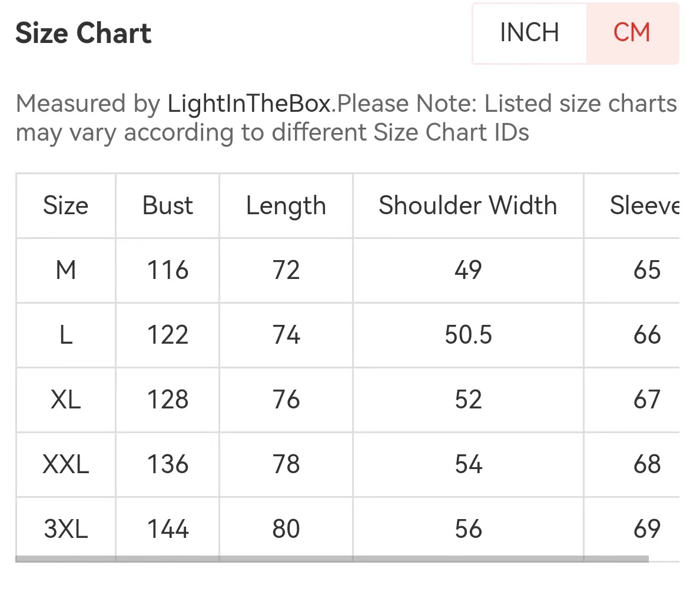Click the 116 bust value for M
Image resolution: width=700 pixels, height=615 pixels.
pyautogui.click(x=167, y=271)
